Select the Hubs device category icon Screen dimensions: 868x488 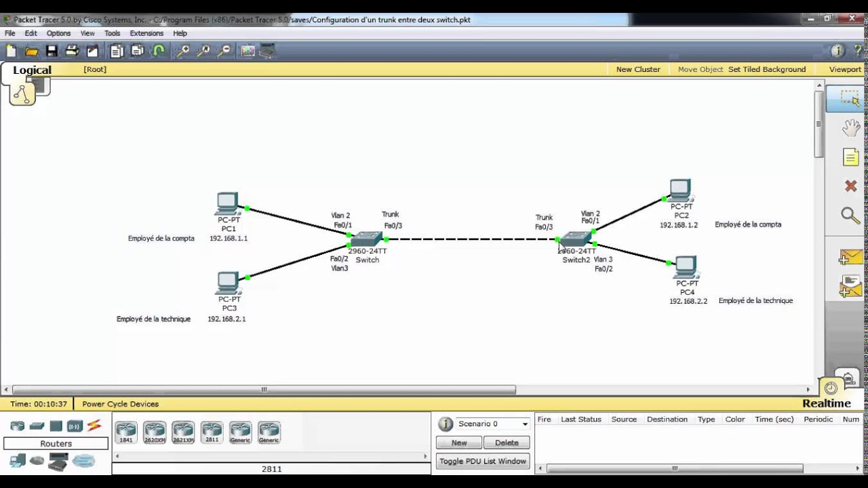[x=56, y=426]
